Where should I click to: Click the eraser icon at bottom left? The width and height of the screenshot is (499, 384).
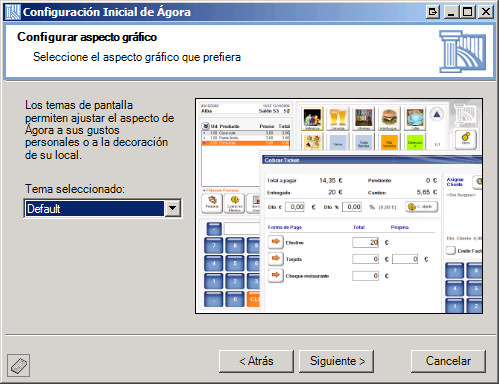(19, 366)
